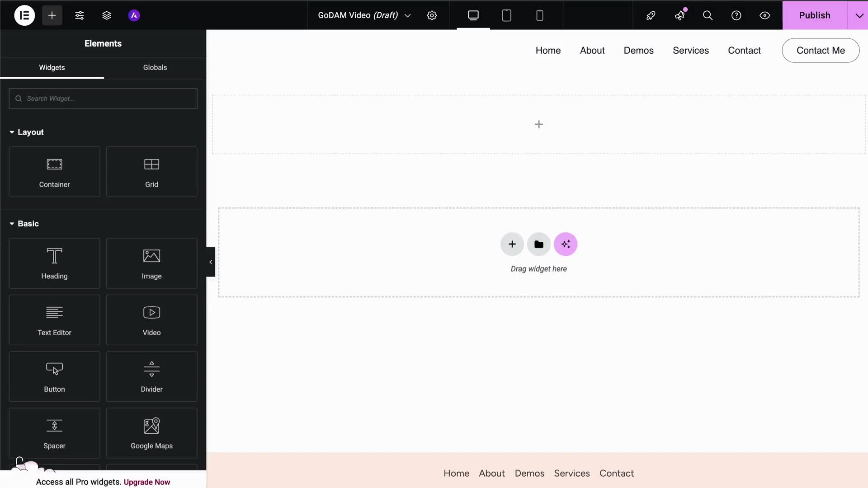The height and width of the screenshot is (488, 868).
Task: Switch to tablet preview mode
Action: point(506,15)
